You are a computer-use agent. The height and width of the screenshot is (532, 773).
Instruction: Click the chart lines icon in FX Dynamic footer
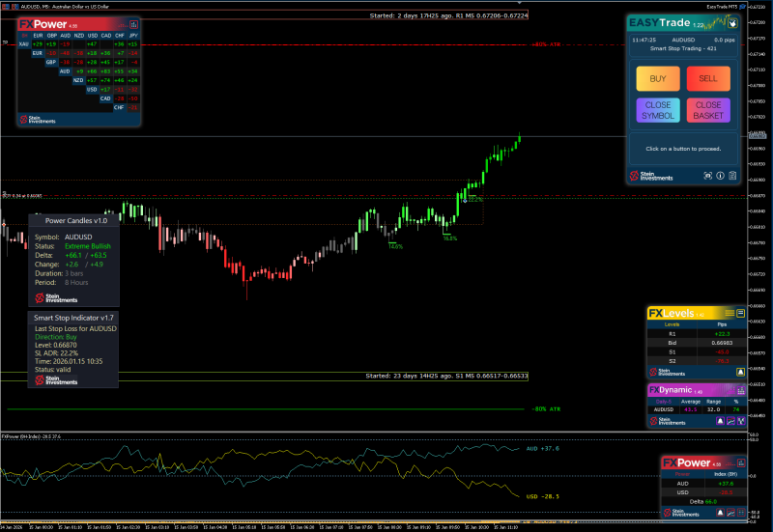[x=730, y=421]
